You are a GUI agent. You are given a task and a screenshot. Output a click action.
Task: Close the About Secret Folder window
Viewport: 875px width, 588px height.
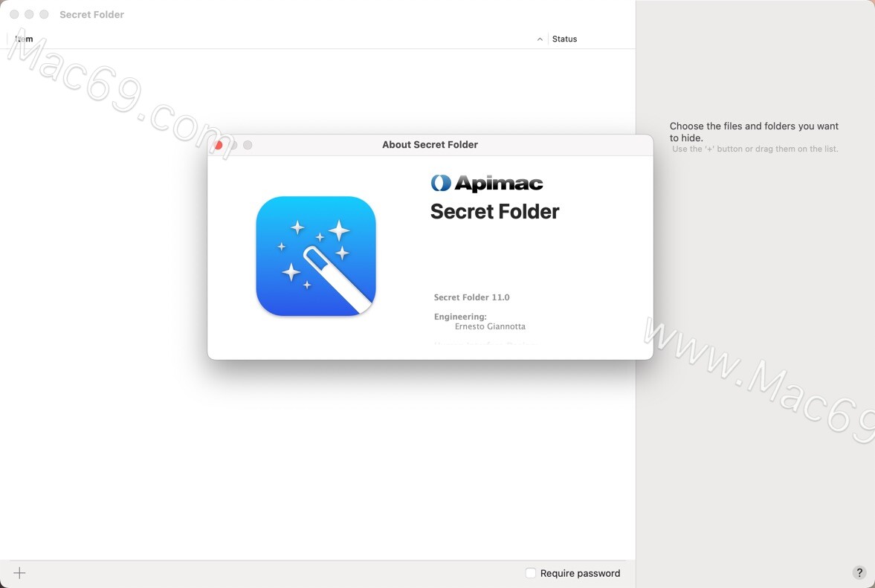218,145
